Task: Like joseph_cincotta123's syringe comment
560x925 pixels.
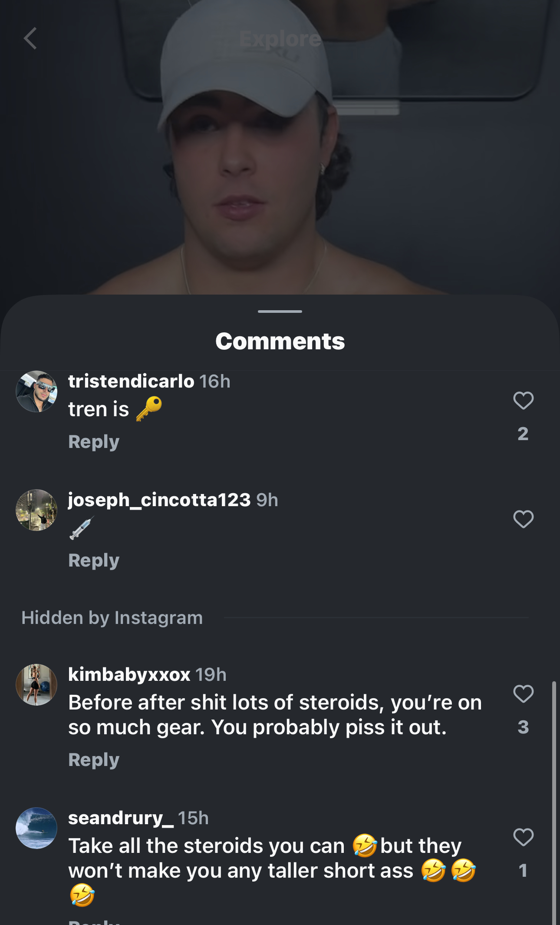Action: 523,519
